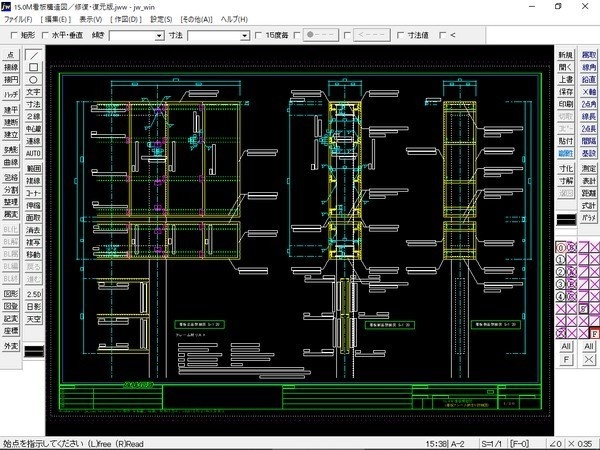This screenshot has width=600, height=450.
Task: Click the right All button under layer groups
Action: click(x=589, y=347)
